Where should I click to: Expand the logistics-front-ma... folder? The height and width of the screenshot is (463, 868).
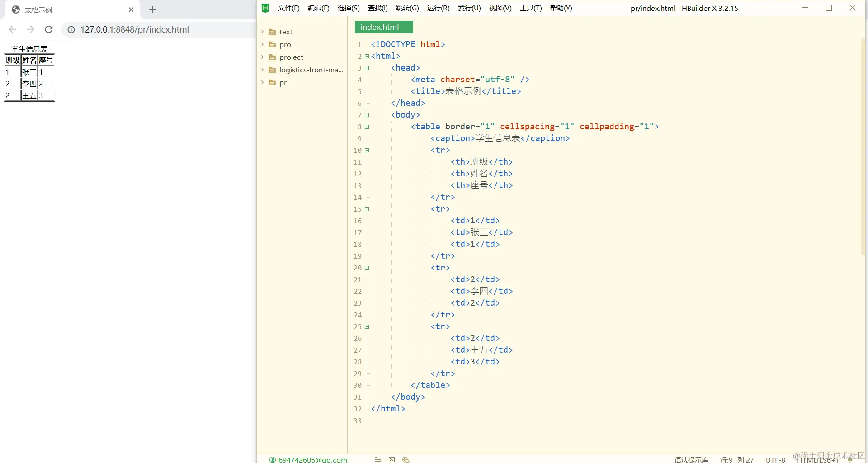tap(262, 70)
